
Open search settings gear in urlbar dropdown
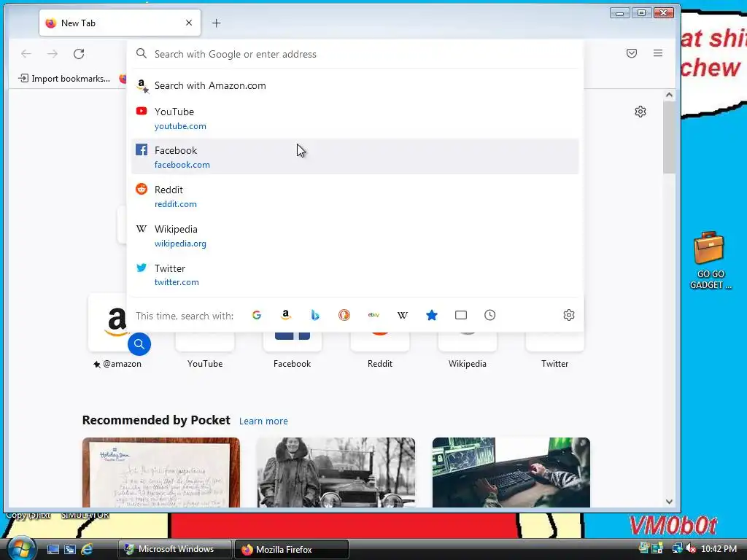click(x=569, y=315)
